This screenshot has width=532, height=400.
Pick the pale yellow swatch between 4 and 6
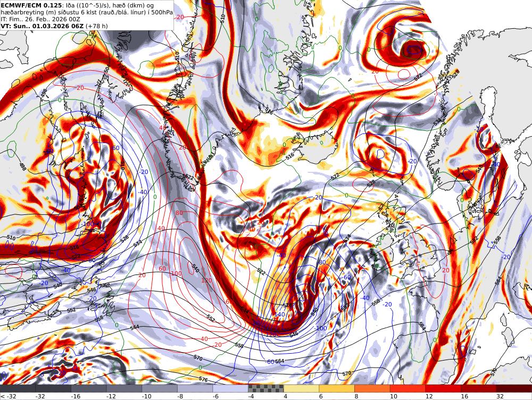coord(301,389)
